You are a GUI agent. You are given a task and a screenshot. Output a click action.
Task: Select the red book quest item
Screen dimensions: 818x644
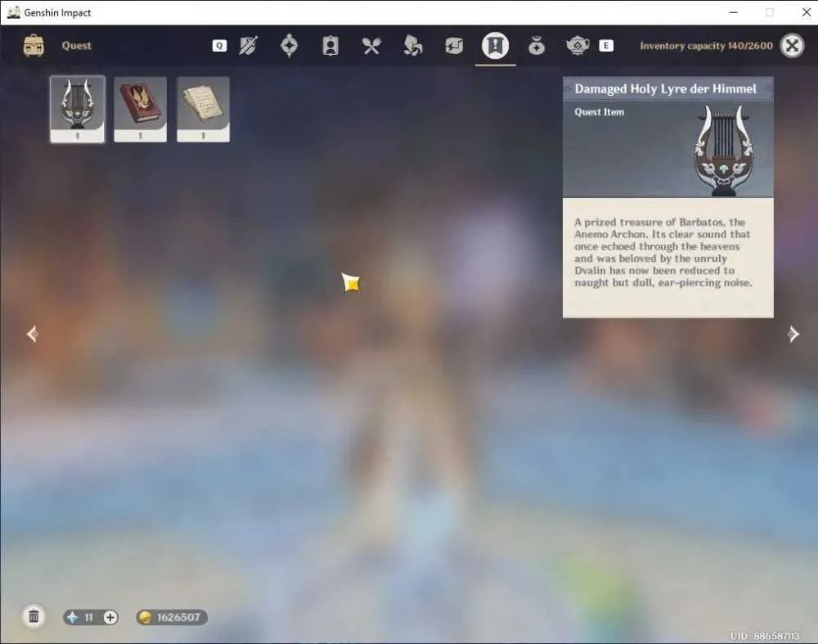coord(141,109)
